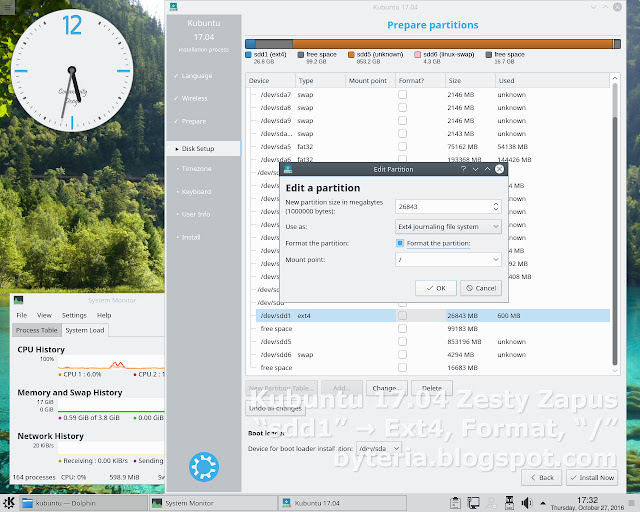Show hidden system tray icons arrow

pyautogui.click(x=543, y=503)
